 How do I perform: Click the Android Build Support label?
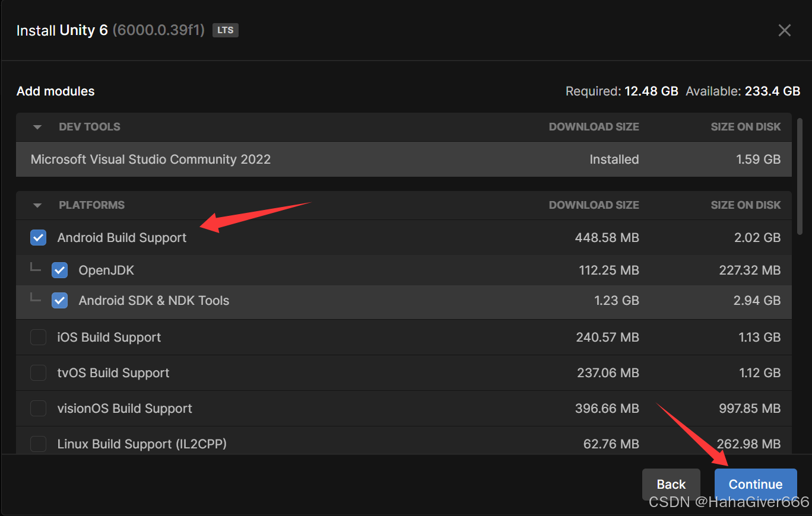coord(122,238)
